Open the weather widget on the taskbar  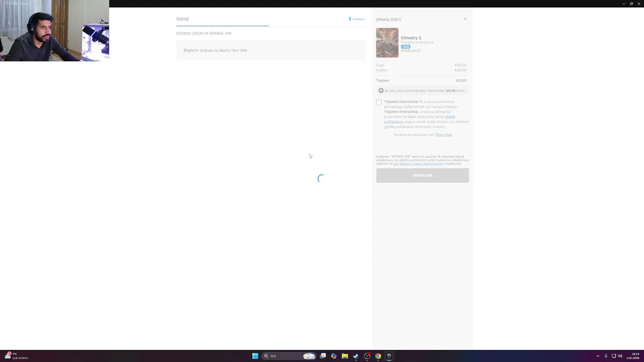(x=16, y=356)
